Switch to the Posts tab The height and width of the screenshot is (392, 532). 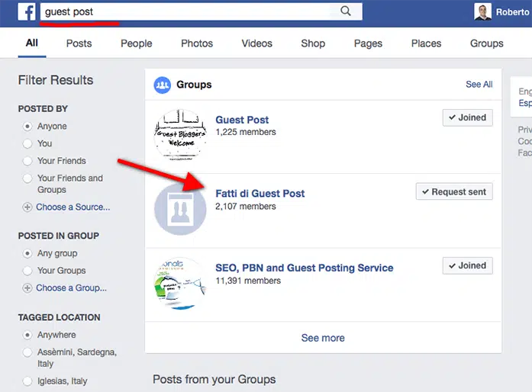tap(79, 43)
